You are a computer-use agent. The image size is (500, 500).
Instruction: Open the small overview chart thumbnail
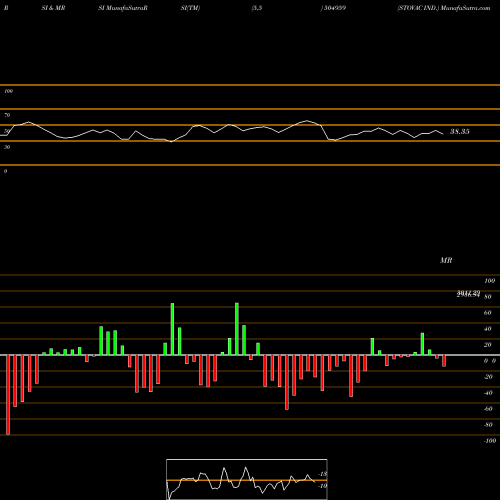(x=247, y=479)
